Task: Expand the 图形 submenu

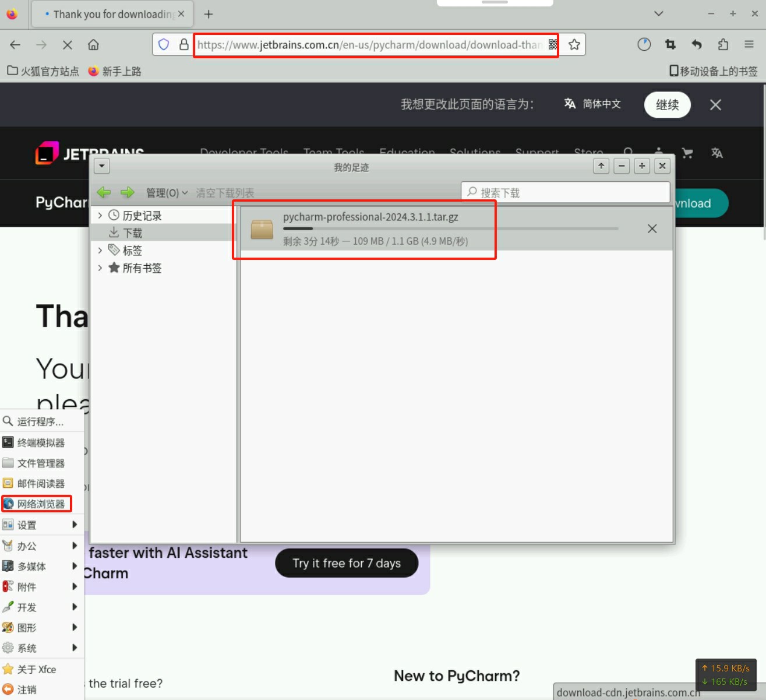Action: click(41, 627)
